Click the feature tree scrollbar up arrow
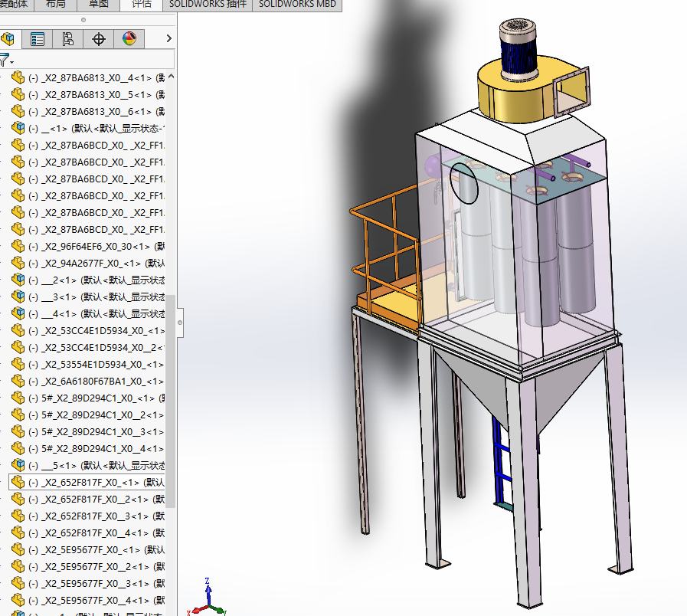The width and height of the screenshot is (687, 616). click(x=171, y=77)
